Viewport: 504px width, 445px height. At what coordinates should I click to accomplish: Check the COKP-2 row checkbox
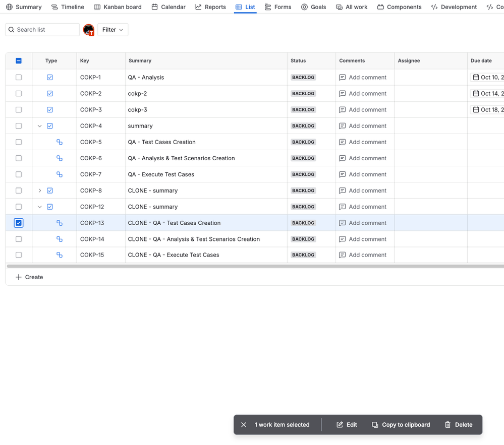19,93
